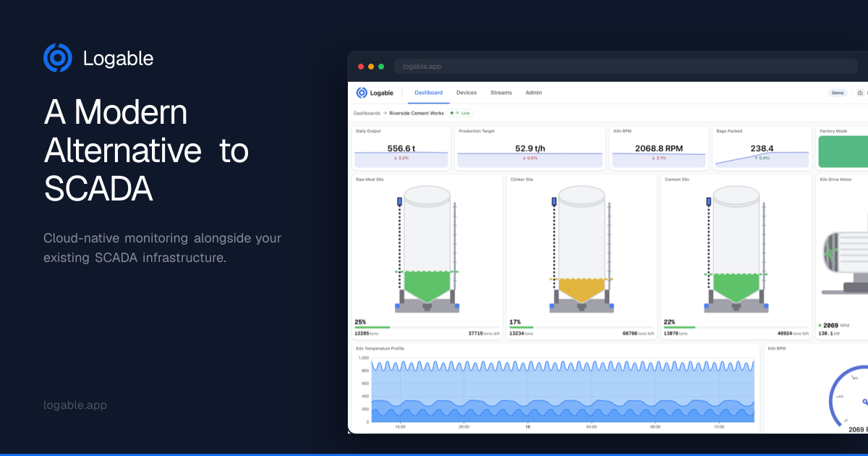Viewport: 868px width, 456px height.
Task: Click the '16:00' time axis label
Action: coord(400,427)
